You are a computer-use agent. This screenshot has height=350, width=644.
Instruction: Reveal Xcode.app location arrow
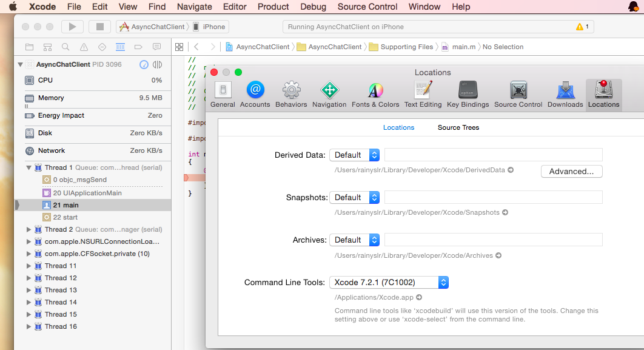tap(419, 297)
